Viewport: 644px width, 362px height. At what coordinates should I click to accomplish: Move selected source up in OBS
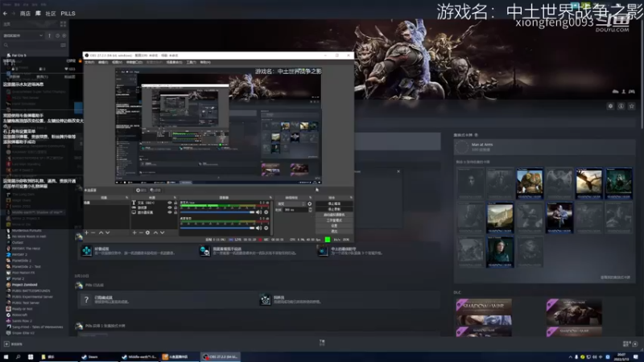pyautogui.click(x=155, y=232)
